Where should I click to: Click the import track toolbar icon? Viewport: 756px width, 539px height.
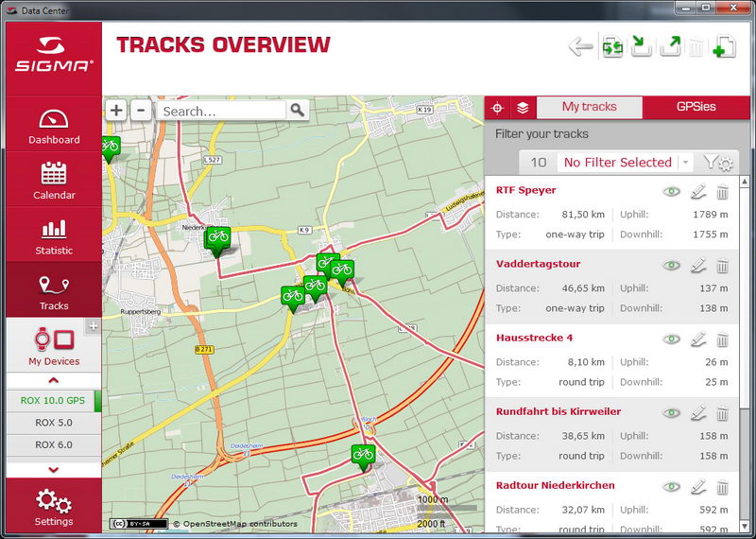pos(642,46)
